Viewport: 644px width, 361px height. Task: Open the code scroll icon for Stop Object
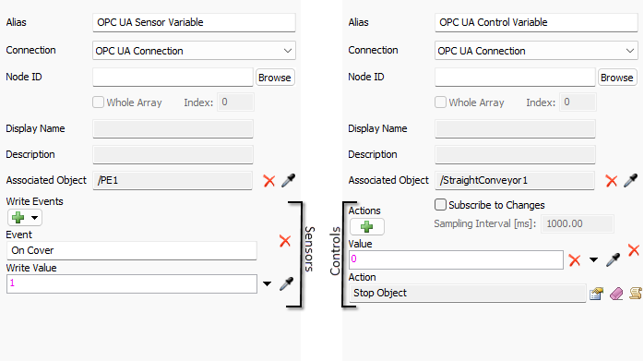tap(636, 294)
